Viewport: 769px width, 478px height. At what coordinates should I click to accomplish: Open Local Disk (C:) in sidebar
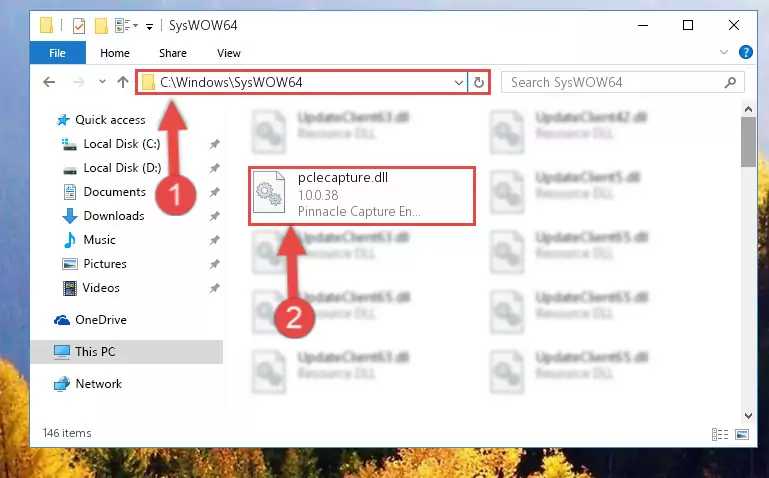point(122,144)
